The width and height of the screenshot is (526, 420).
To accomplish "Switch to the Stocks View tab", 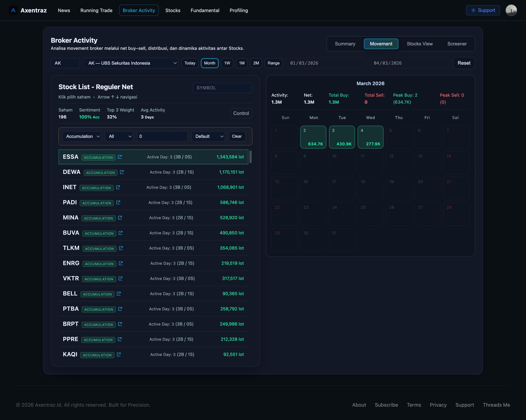I will [x=419, y=44].
